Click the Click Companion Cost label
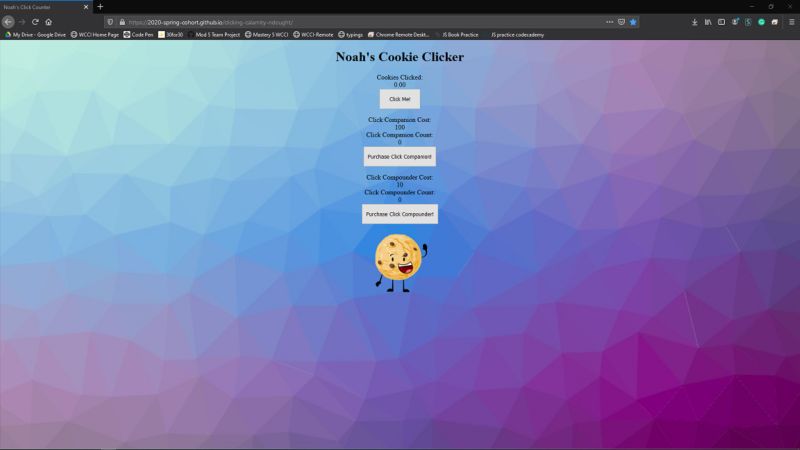 [399, 120]
